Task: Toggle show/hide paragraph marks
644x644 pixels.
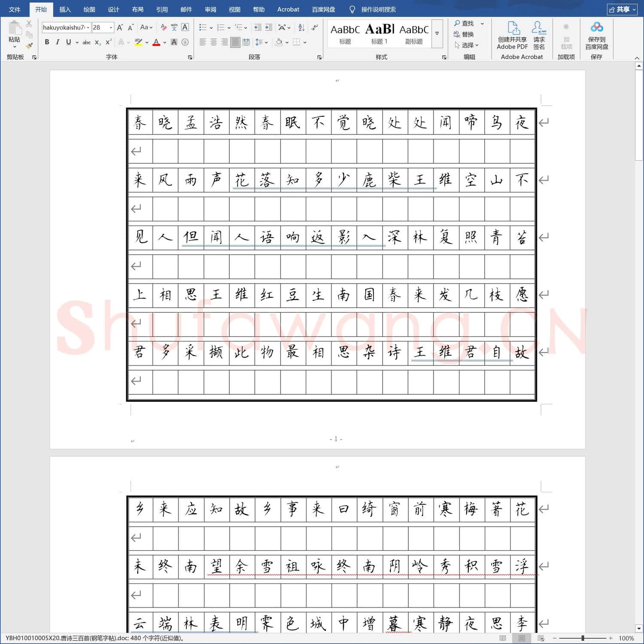Action: tap(315, 27)
